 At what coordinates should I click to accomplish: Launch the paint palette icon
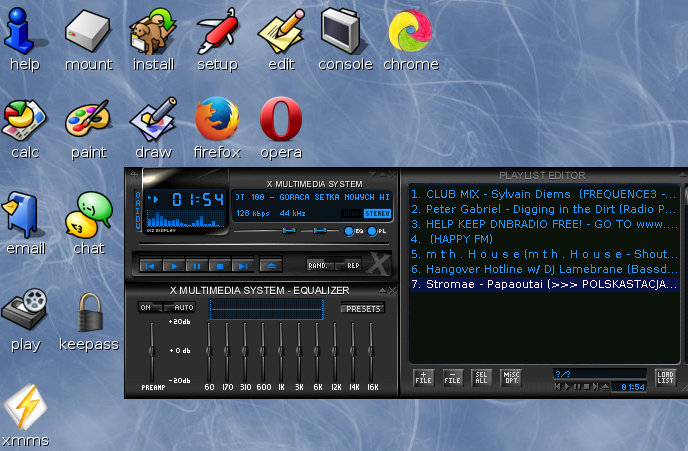88,129
